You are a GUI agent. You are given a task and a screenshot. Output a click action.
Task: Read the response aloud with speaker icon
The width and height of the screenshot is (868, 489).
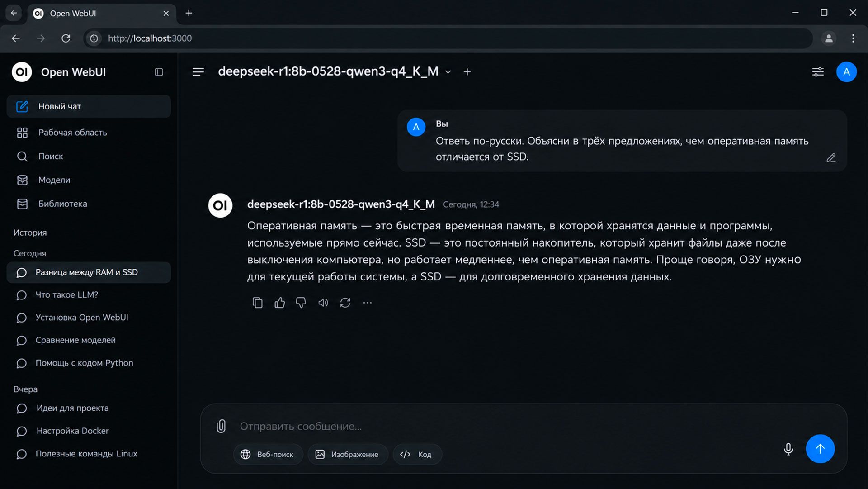click(323, 303)
